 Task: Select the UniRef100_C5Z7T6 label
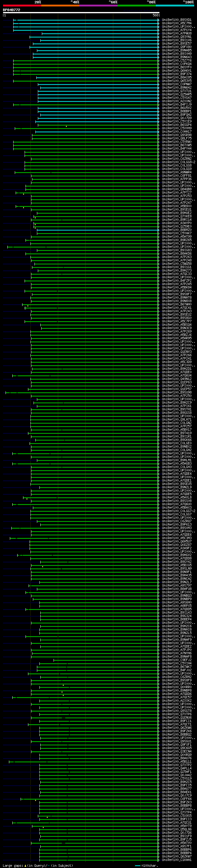tap(176, 61)
